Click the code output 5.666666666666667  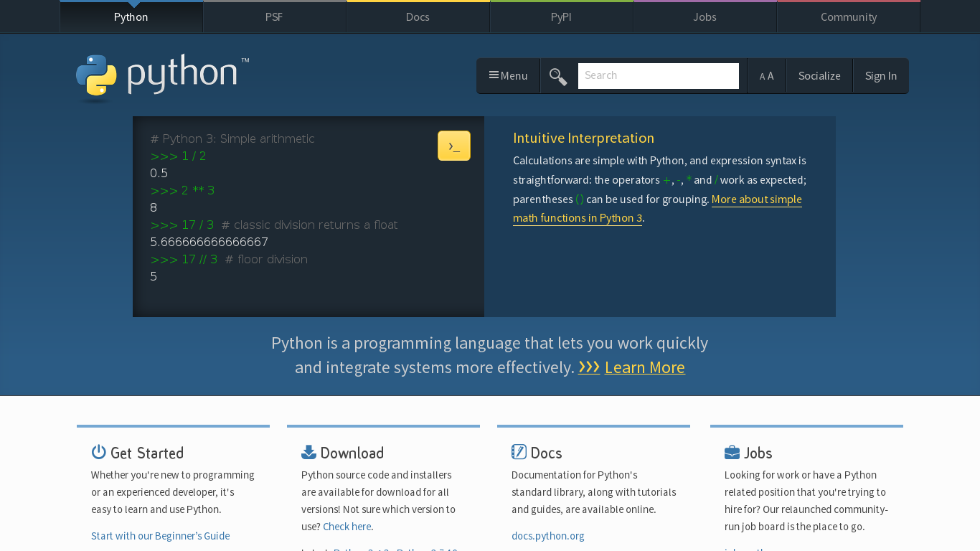click(x=209, y=242)
